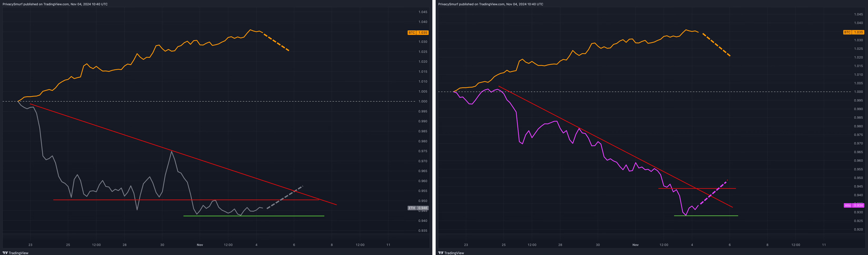
Task: Click date 11 on right chart time axis
Action: pyautogui.click(x=824, y=245)
